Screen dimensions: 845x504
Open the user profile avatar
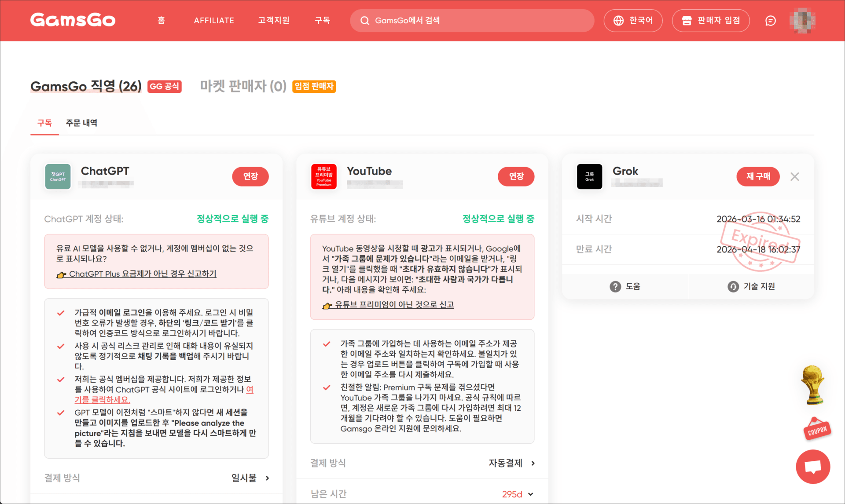[x=802, y=21]
